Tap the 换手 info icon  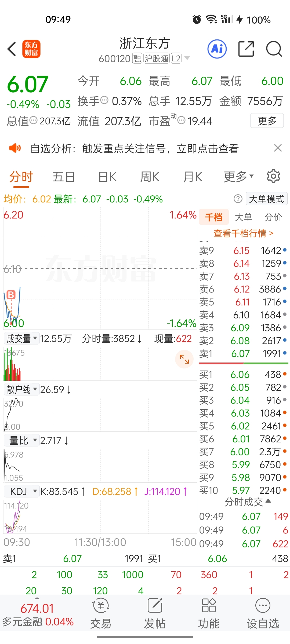(x=104, y=100)
